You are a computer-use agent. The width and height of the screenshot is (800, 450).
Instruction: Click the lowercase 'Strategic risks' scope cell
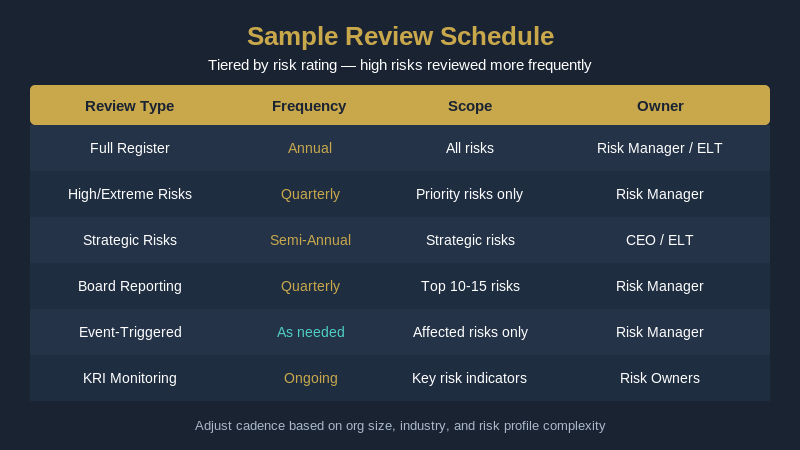click(470, 240)
